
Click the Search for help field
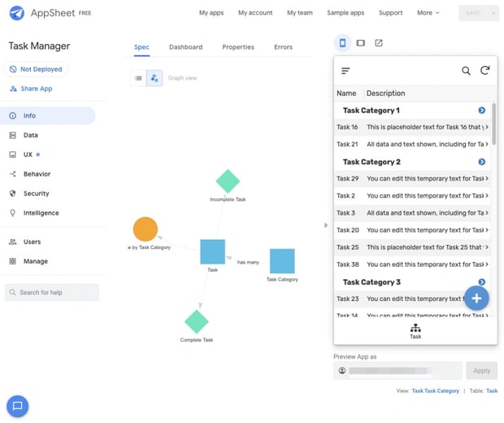point(52,292)
